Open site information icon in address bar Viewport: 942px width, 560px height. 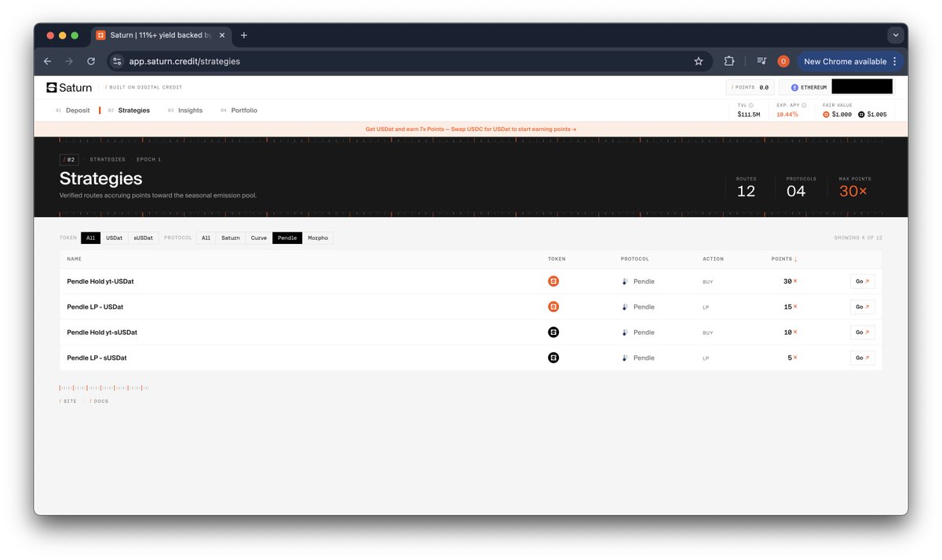click(x=116, y=61)
